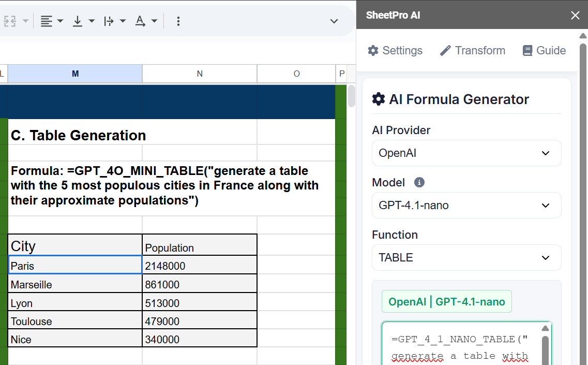The image size is (588, 365).
Task: Click the sidebar scroll-up arrow
Action: pos(583,36)
